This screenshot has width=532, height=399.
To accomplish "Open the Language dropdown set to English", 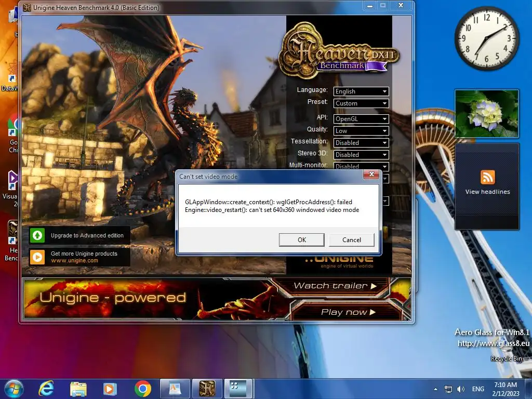I will (361, 91).
